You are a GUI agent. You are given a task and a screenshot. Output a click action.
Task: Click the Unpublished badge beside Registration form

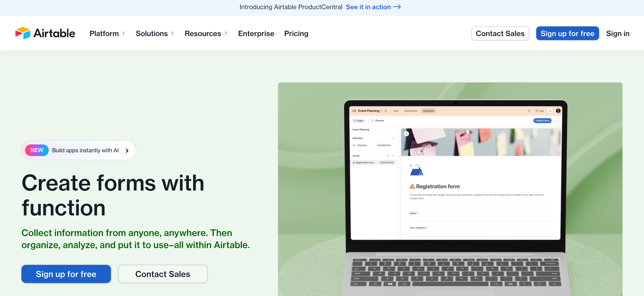click(386, 163)
